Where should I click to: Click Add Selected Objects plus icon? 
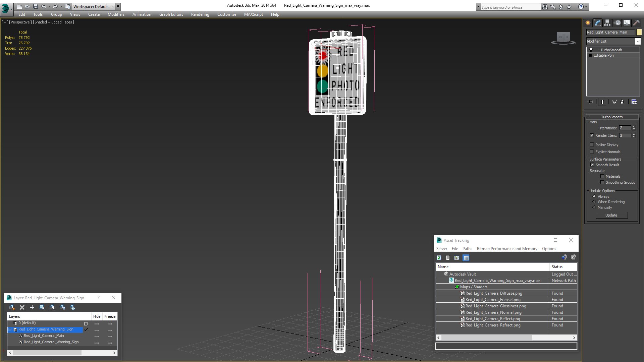[32, 307]
